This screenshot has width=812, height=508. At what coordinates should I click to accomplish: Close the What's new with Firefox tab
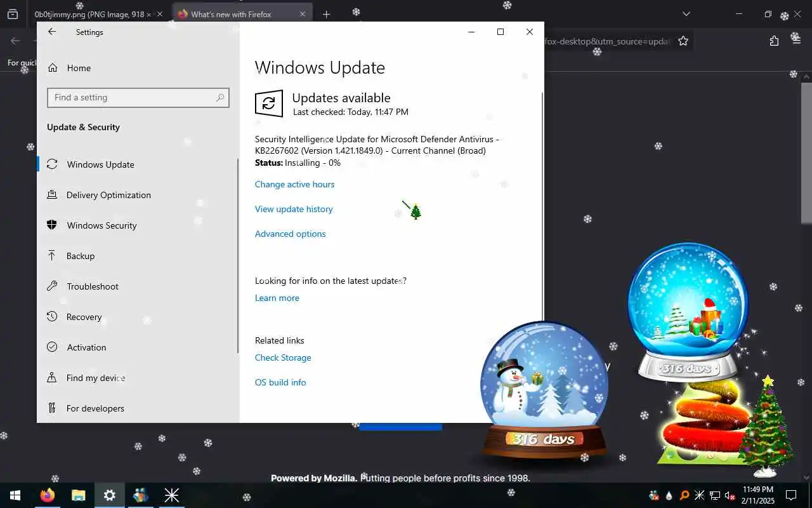click(303, 14)
